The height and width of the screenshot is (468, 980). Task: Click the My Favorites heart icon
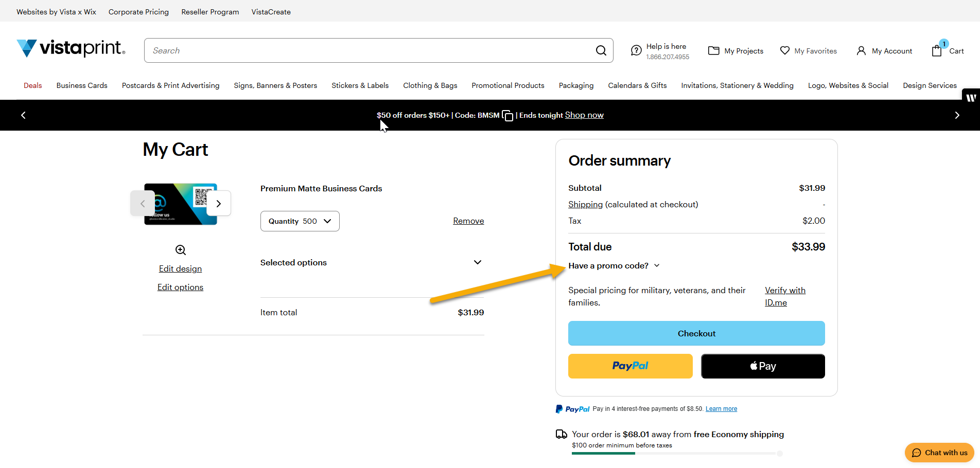(784, 50)
